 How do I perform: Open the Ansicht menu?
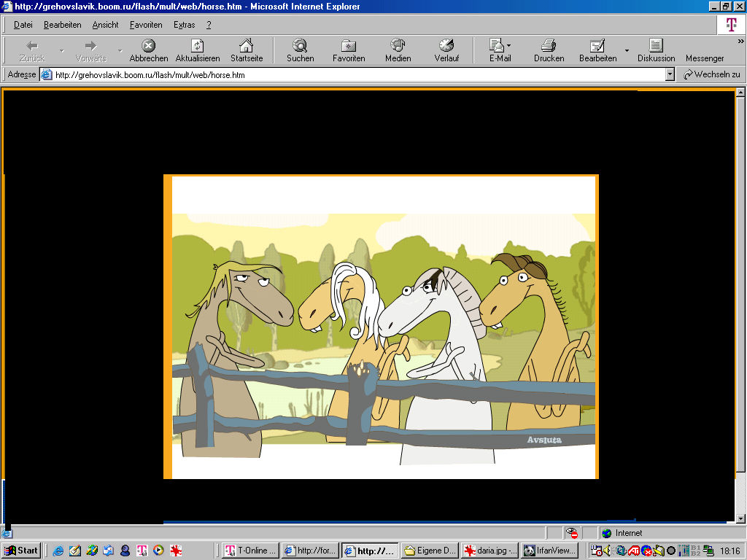coord(105,25)
